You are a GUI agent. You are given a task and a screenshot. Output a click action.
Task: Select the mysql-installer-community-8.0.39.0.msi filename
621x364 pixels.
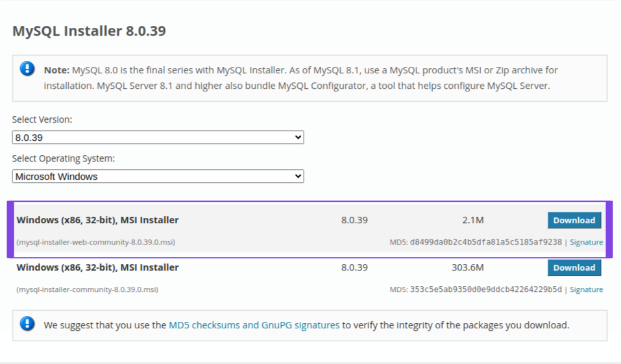coord(87,290)
